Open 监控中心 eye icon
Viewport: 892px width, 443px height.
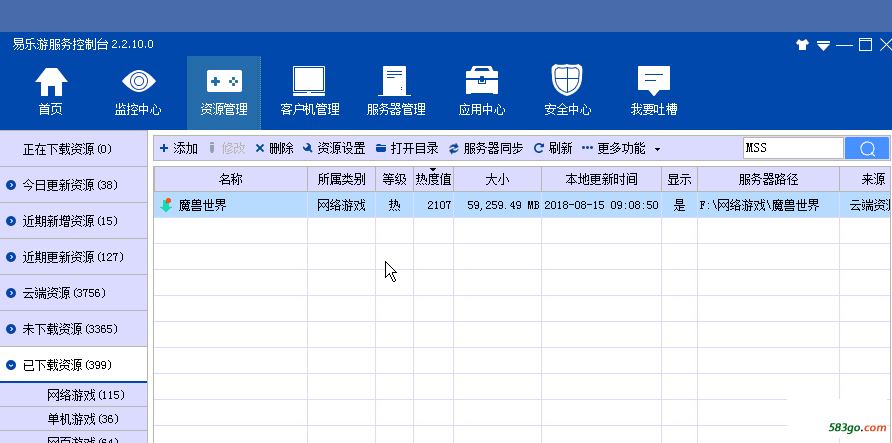tap(138, 81)
